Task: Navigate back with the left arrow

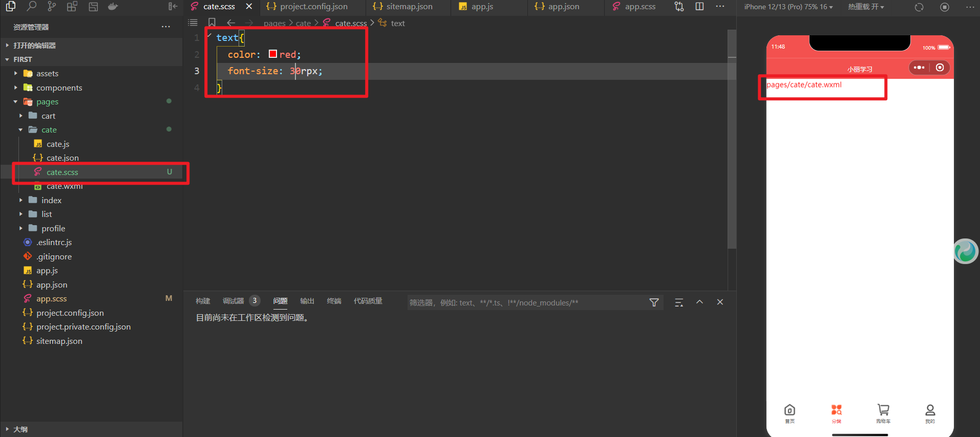Action: click(x=231, y=23)
